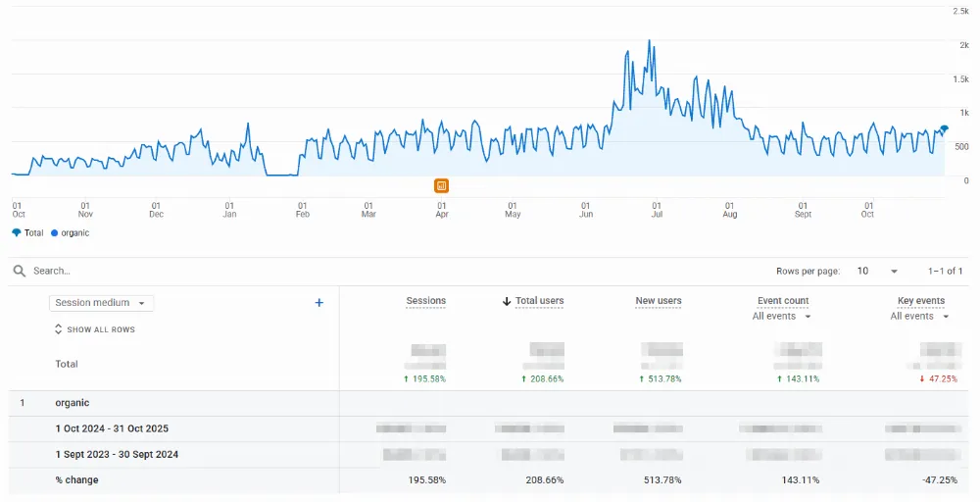Sort by the New users column header
The height and width of the screenshot is (502, 980).
(659, 301)
